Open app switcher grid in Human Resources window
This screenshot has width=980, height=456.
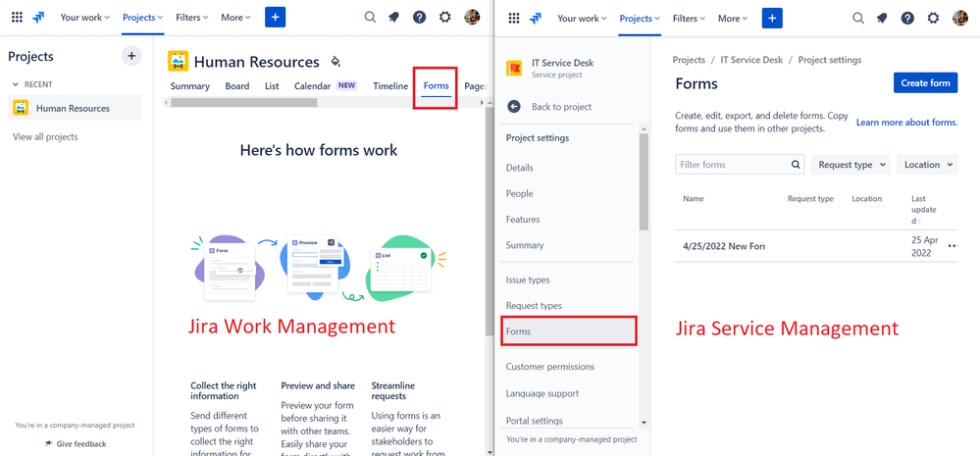18,18
